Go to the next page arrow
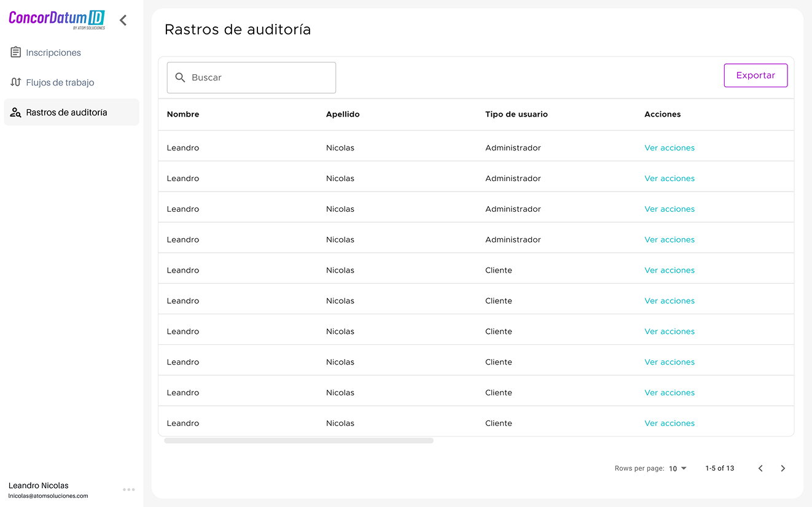 [x=783, y=468]
